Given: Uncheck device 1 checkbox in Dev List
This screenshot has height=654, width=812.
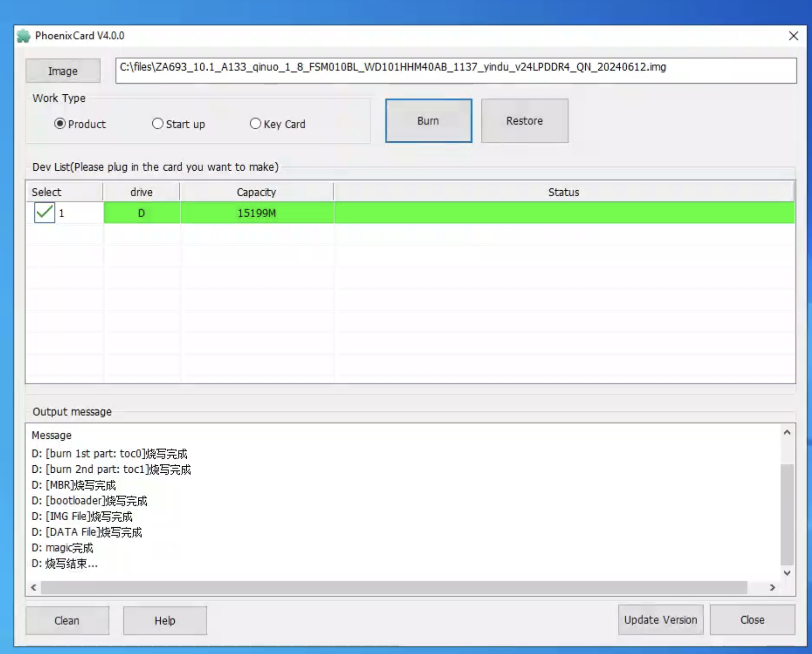Looking at the screenshot, I should point(44,213).
